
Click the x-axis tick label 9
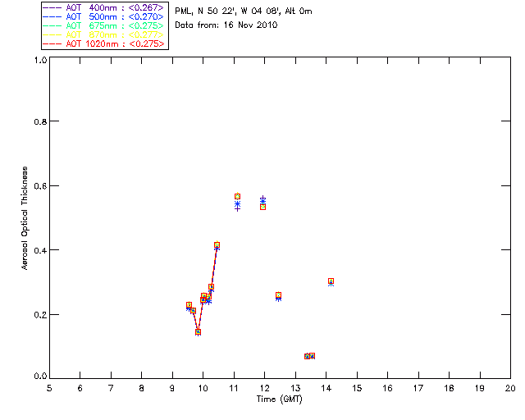pyautogui.click(x=172, y=389)
